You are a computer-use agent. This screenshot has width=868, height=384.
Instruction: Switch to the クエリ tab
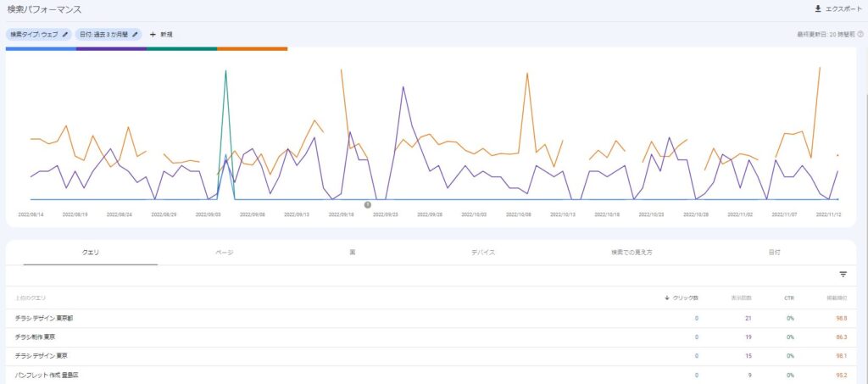pos(91,253)
